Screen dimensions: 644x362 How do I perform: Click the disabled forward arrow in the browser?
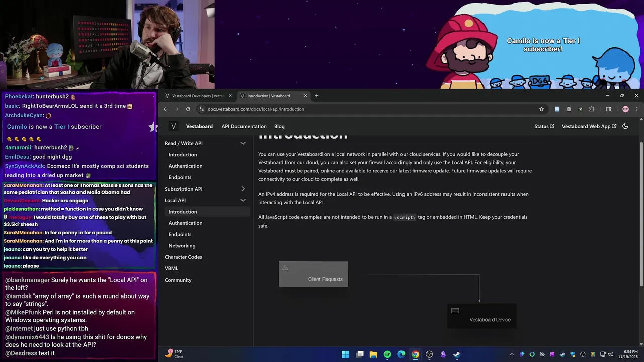177,109
